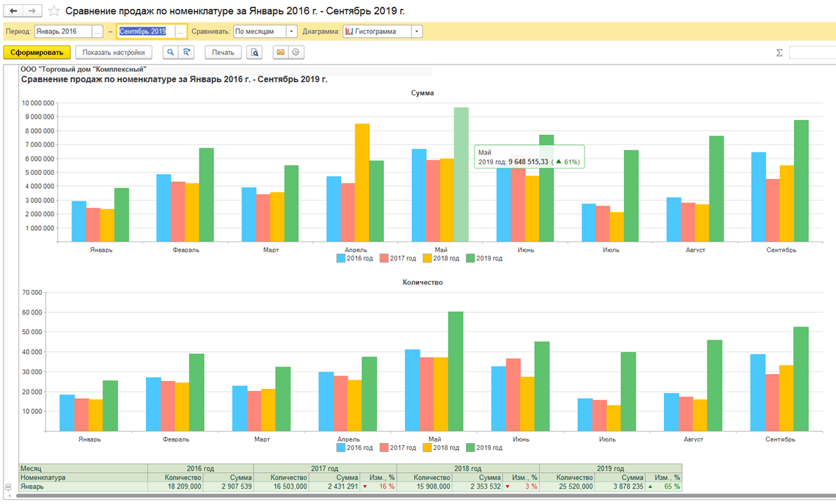The height and width of the screenshot is (504, 836).
Task: Open the find magnifier tool
Action: pyautogui.click(x=171, y=53)
